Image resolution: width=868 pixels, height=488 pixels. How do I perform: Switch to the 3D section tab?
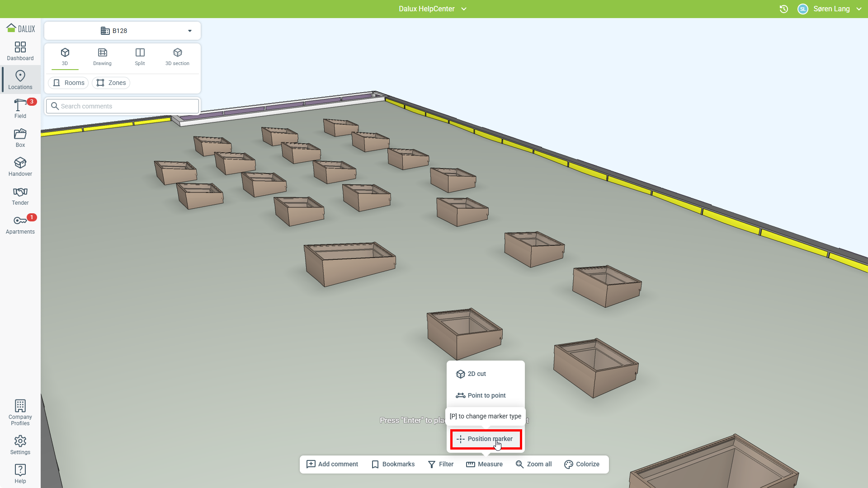(x=177, y=57)
